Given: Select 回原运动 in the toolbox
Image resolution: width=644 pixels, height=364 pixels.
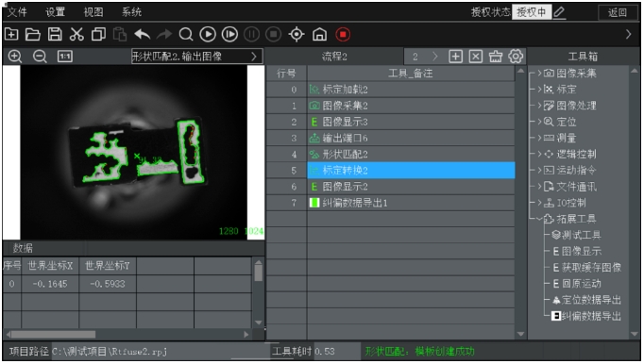Looking at the screenshot, I should point(577,284).
